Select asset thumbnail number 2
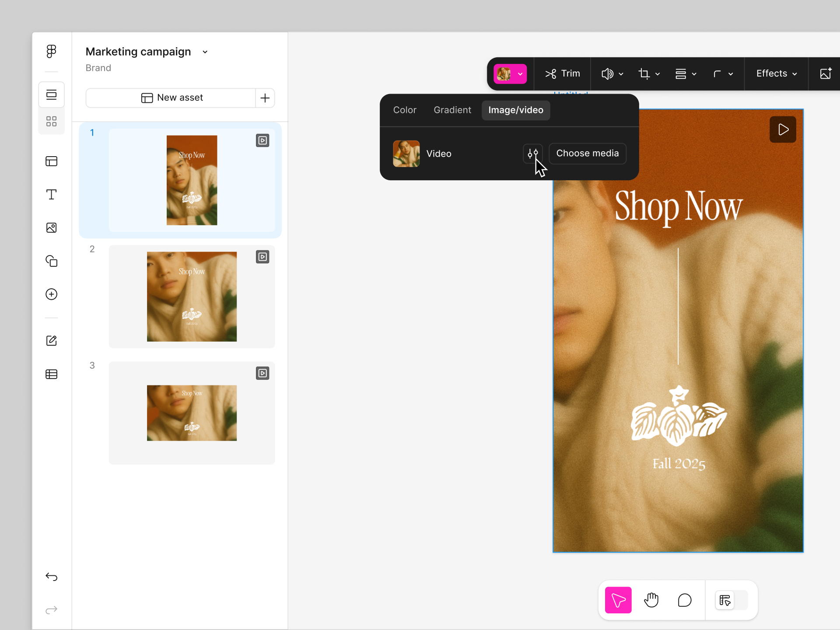 pos(192,296)
